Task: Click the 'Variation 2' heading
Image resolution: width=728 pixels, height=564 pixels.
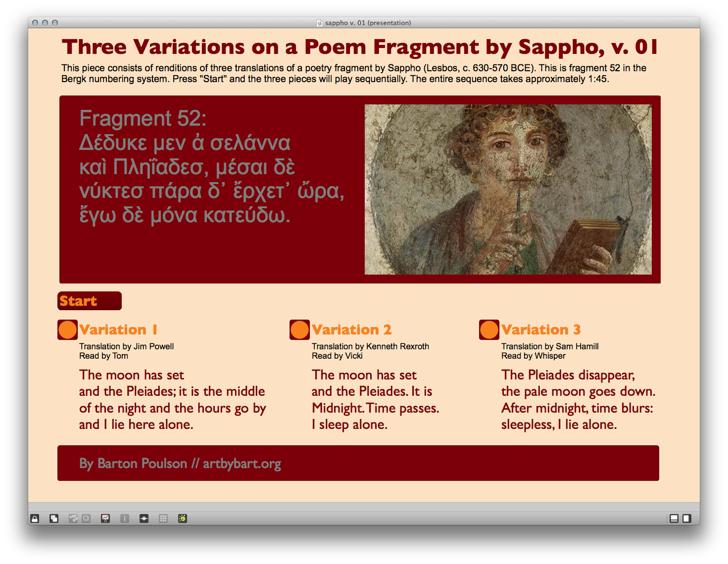Action: (x=351, y=329)
